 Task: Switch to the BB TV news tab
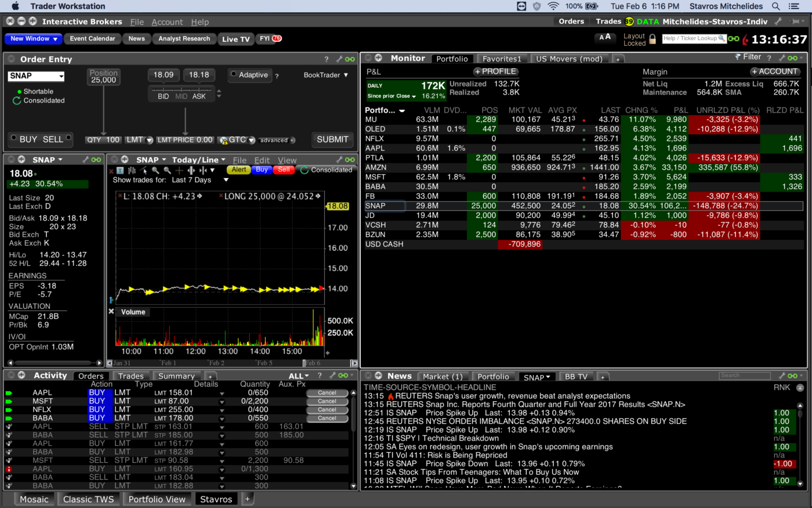(575, 377)
